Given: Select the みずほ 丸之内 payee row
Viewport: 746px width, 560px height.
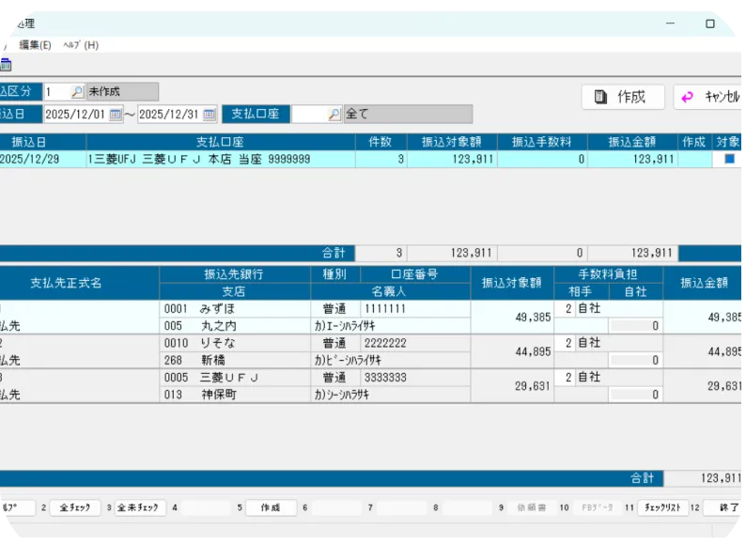Looking at the screenshot, I should [235, 317].
